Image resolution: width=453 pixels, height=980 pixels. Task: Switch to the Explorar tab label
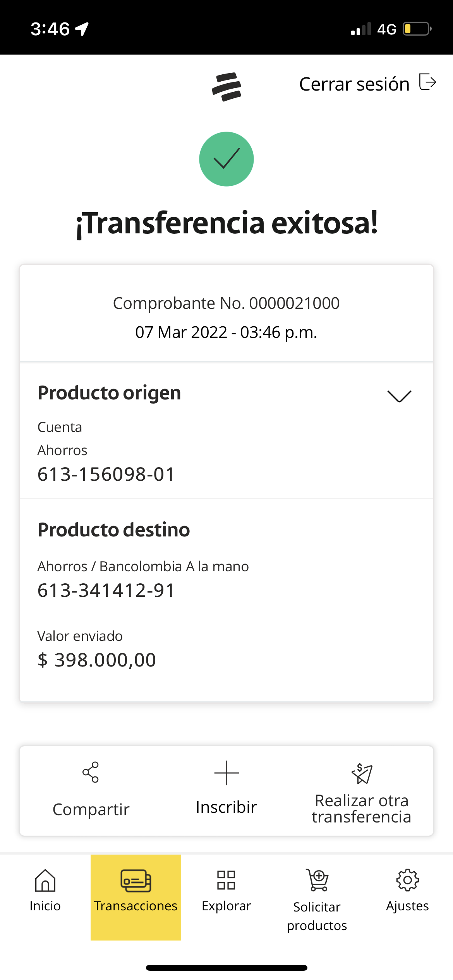click(x=226, y=906)
